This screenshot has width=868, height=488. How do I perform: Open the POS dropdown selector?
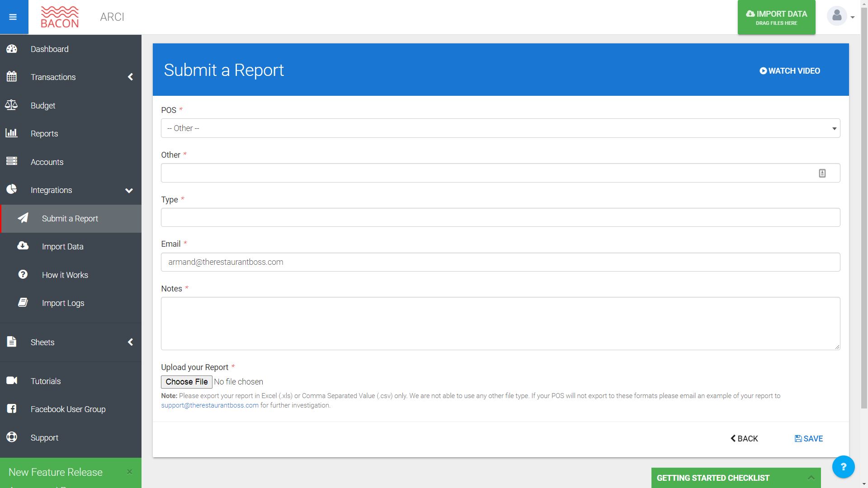coord(500,128)
